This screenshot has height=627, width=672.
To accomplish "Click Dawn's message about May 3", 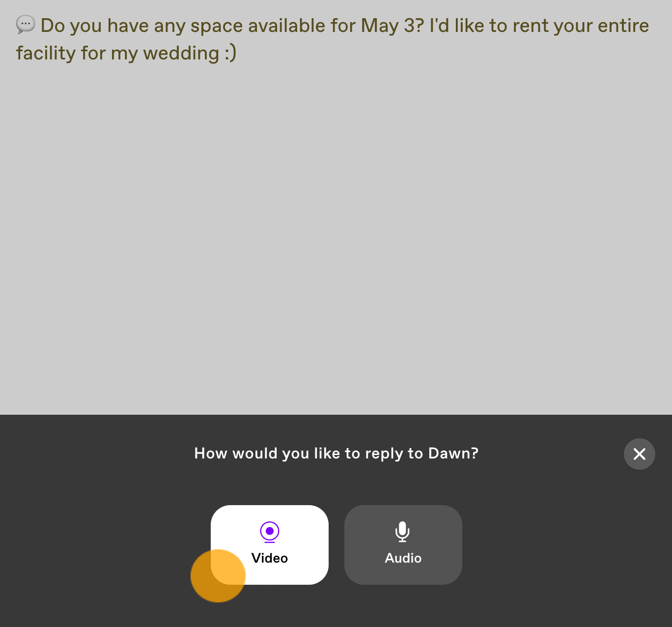I will pyautogui.click(x=333, y=39).
